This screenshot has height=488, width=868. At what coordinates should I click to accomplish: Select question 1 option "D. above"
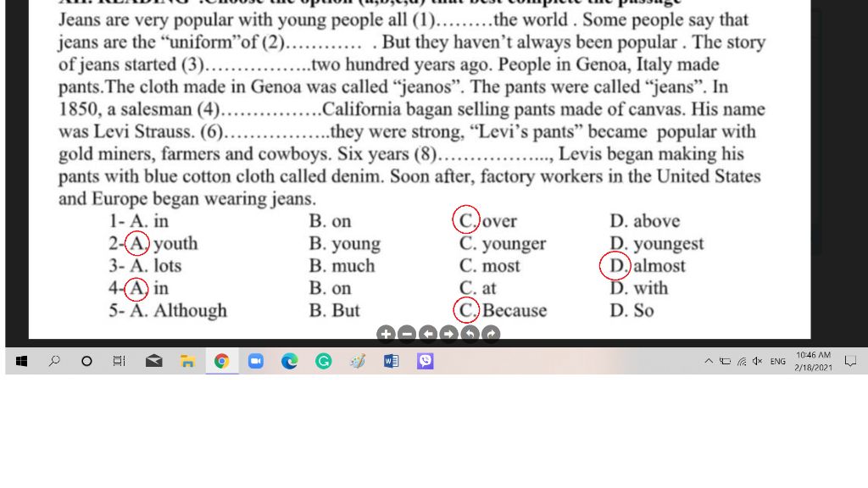[x=645, y=221]
